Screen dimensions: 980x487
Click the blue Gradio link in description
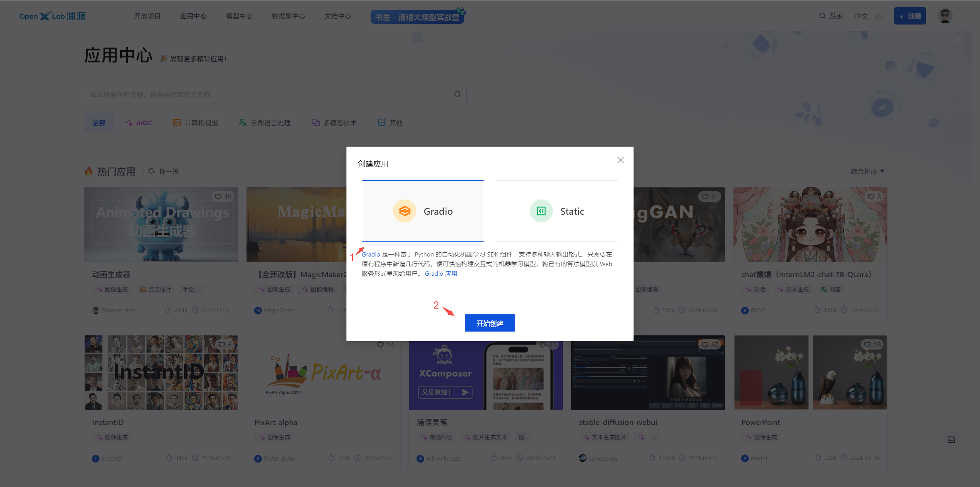tap(371, 254)
